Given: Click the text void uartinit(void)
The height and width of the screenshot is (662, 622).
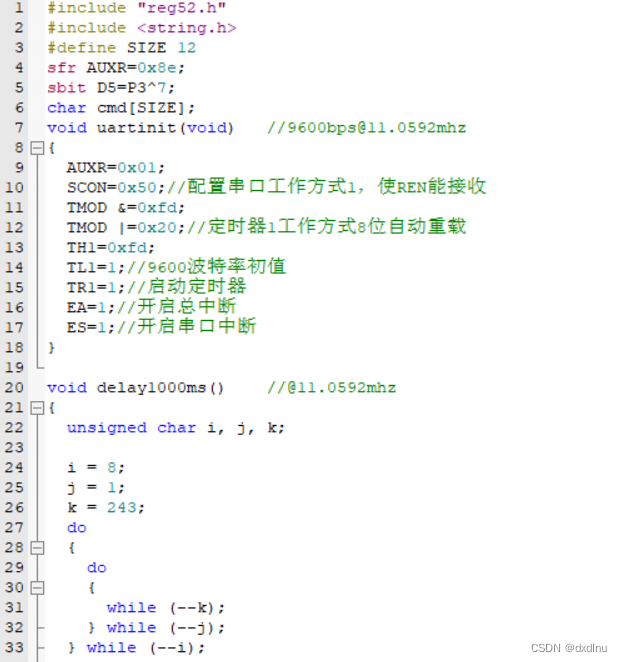Looking at the screenshot, I should point(141,128).
